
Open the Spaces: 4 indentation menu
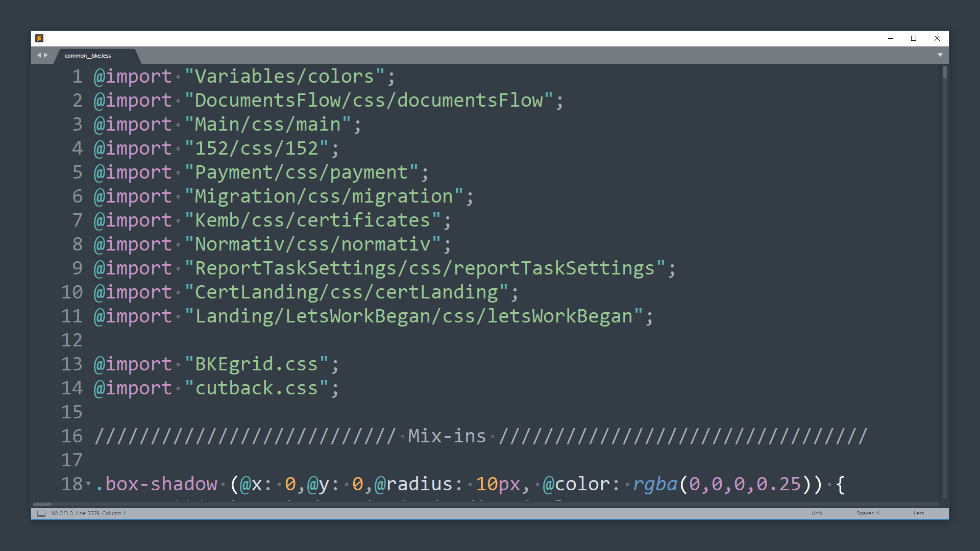click(867, 513)
